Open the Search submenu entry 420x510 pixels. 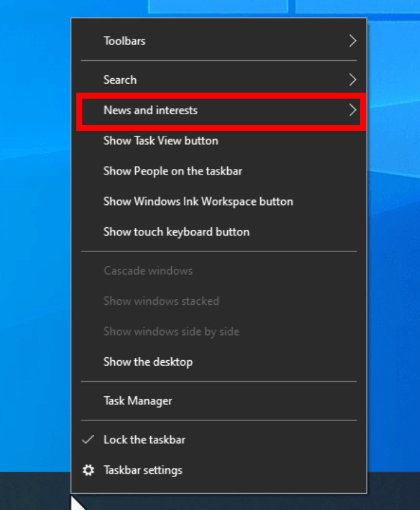(x=219, y=79)
